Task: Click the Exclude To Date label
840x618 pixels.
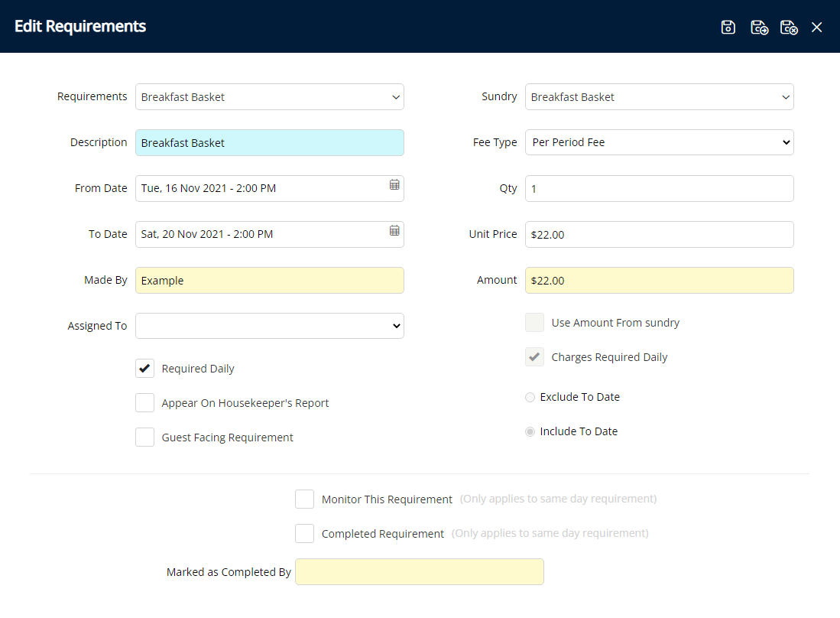Action: coord(579,397)
